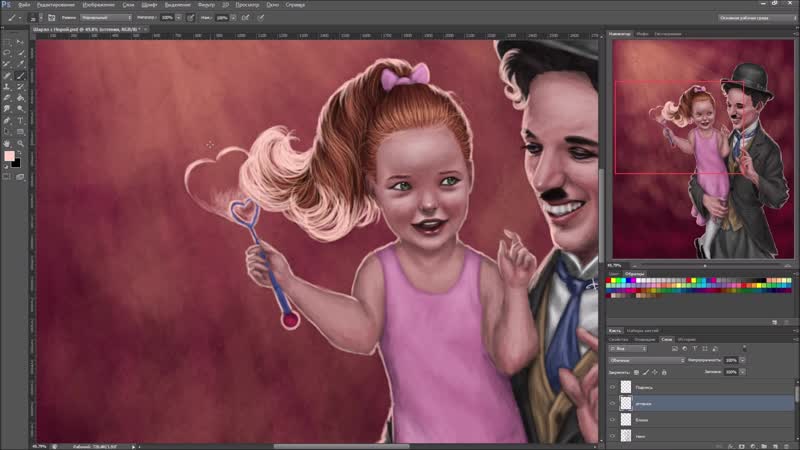Open the Изображение menu

[x=98, y=5]
